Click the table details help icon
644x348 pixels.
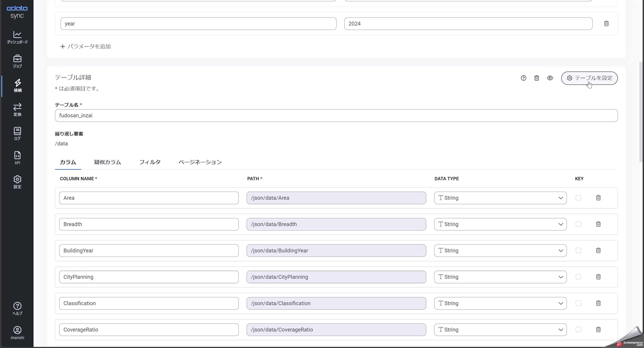523,78
